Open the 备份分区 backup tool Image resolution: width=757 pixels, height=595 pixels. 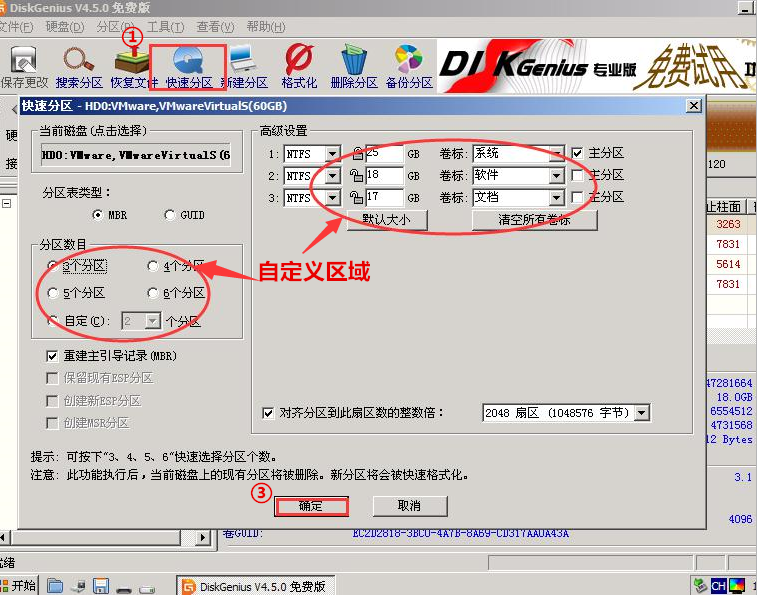(409, 67)
